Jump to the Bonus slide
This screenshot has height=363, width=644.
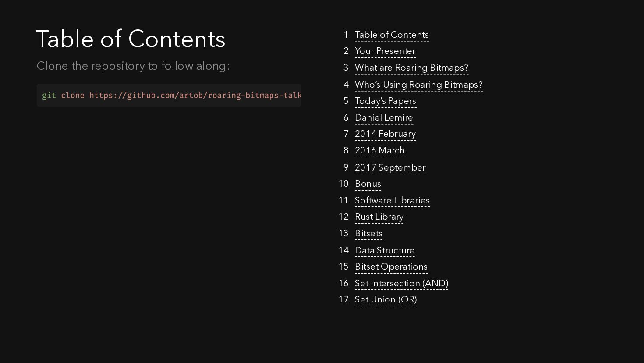click(368, 184)
